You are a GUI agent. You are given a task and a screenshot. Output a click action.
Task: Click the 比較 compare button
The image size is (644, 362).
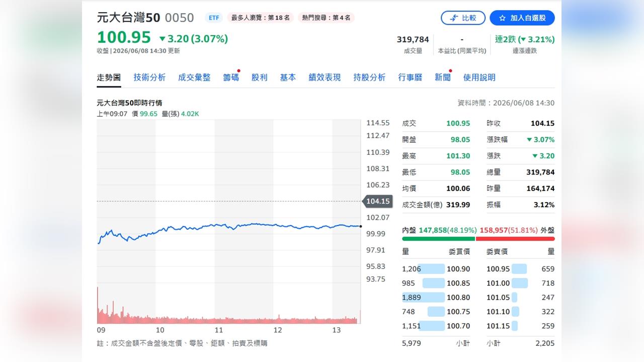pos(463,18)
